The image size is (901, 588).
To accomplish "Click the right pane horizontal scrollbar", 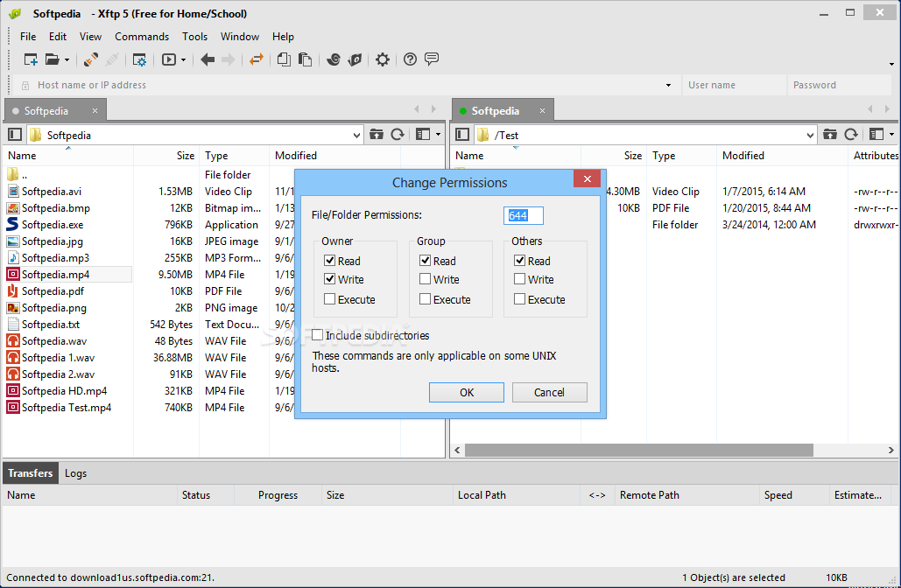I will pos(638,450).
